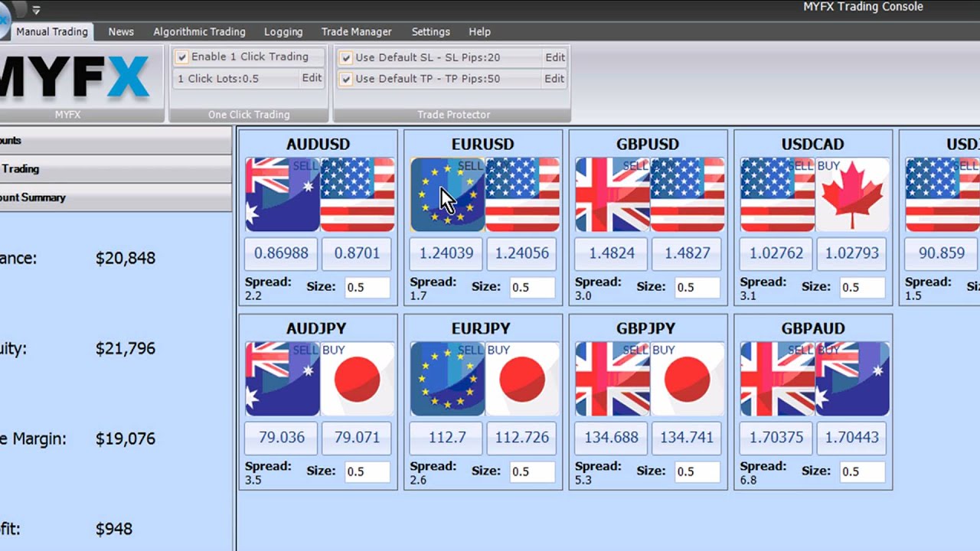This screenshot has width=980, height=551.
Task: Click GBPUSD buy price 1.4827
Action: 688,253
